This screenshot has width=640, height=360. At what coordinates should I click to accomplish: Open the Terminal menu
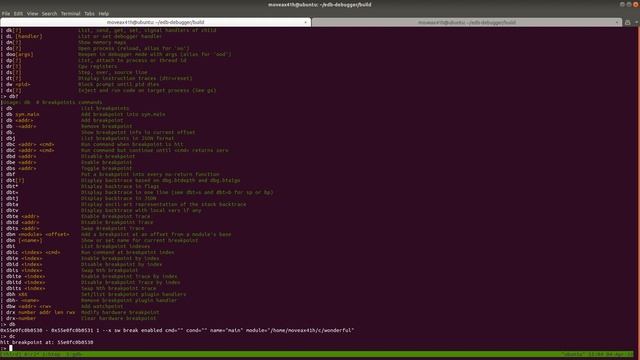71,13
